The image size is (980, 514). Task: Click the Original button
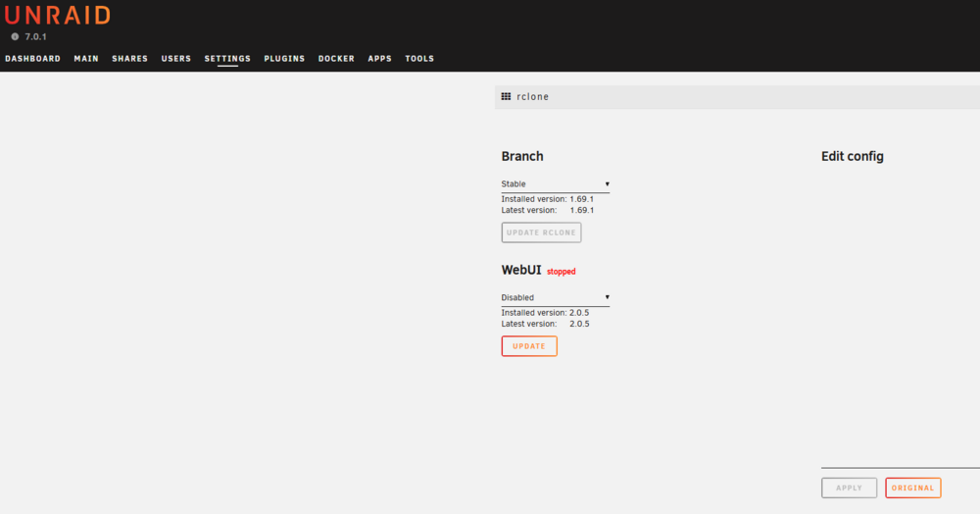(x=913, y=488)
